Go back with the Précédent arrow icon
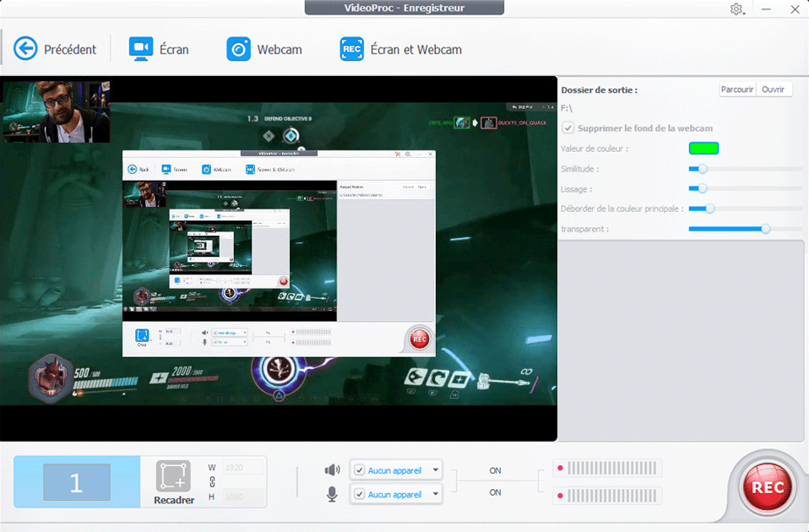 pos(25,49)
